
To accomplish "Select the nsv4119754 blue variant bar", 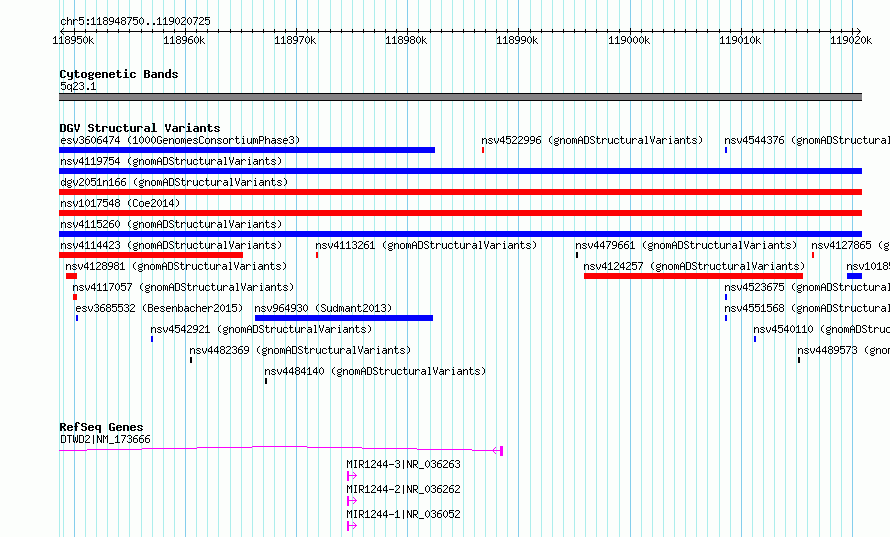I will [x=460, y=171].
